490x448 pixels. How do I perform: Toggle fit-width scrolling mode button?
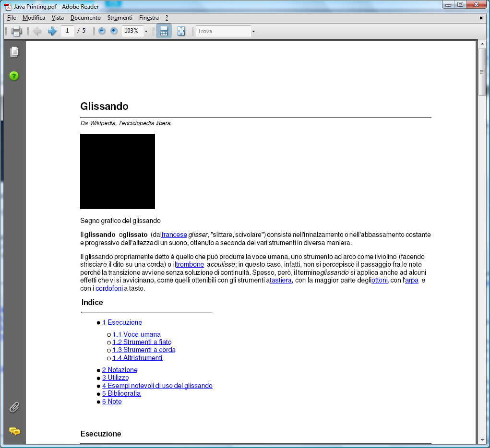(164, 31)
